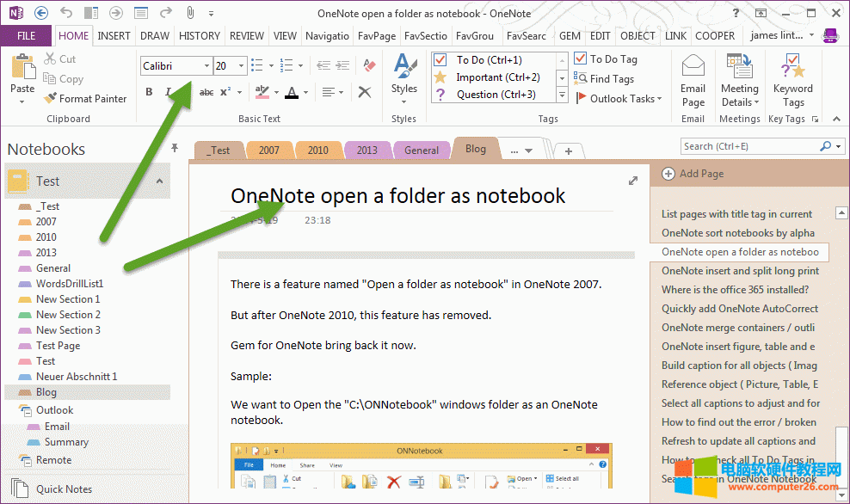Apply bold formatting
Screen dimensions: 850x504
(x=149, y=92)
